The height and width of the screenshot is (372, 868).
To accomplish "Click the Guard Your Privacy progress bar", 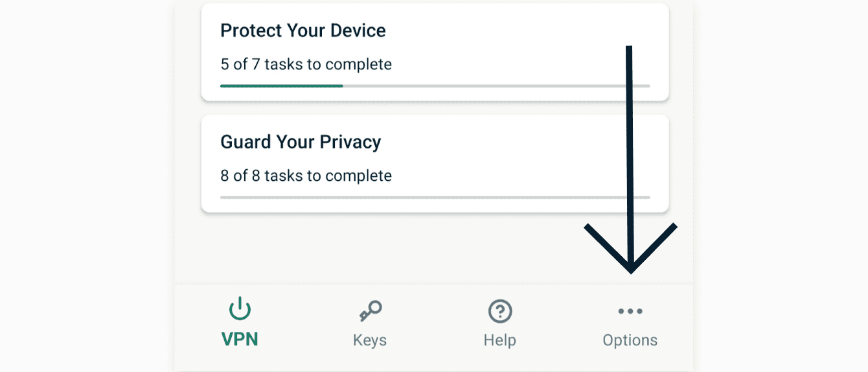I will click(434, 197).
